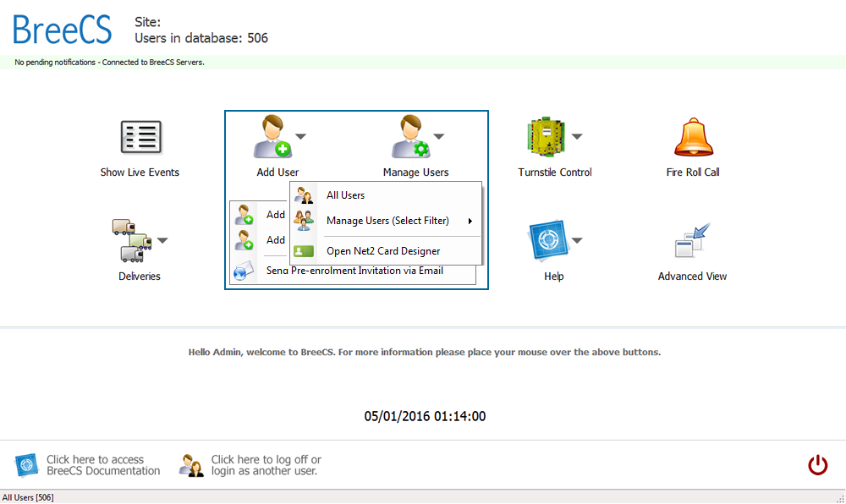The width and height of the screenshot is (846, 504).
Task: Expand the Deliveries dropdown arrow
Action: pyautogui.click(x=162, y=241)
